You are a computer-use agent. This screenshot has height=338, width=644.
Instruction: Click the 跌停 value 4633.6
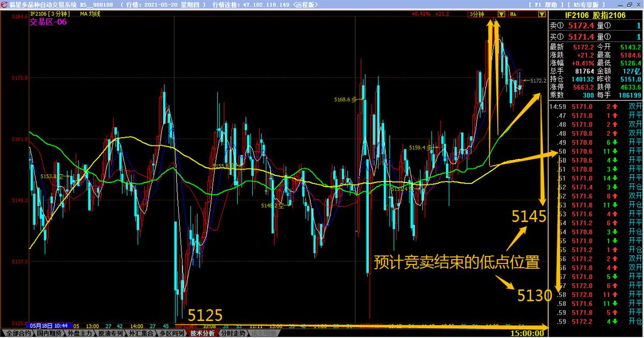630,87
